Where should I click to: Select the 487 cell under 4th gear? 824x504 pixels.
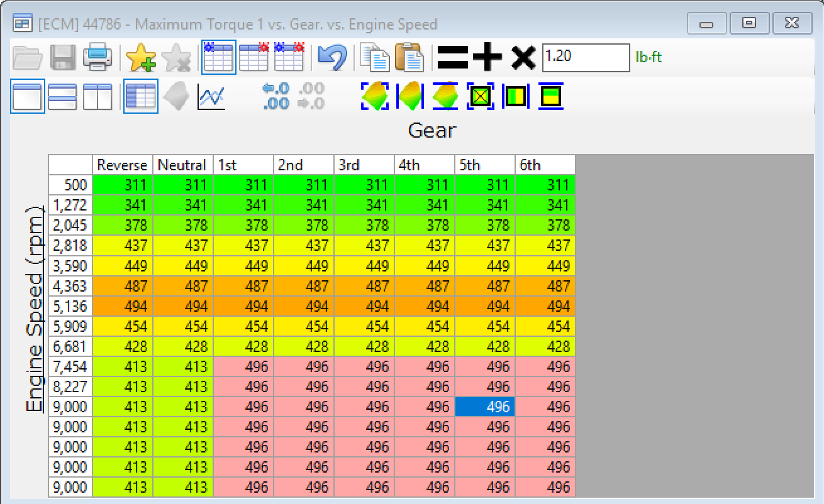(x=425, y=285)
